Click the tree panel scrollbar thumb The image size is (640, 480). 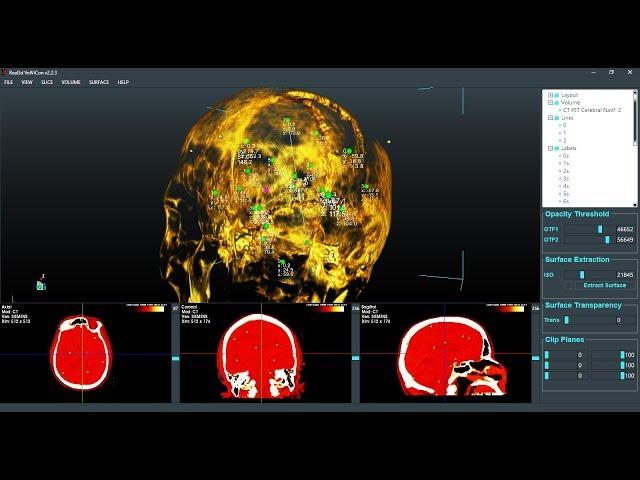[635, 120]
